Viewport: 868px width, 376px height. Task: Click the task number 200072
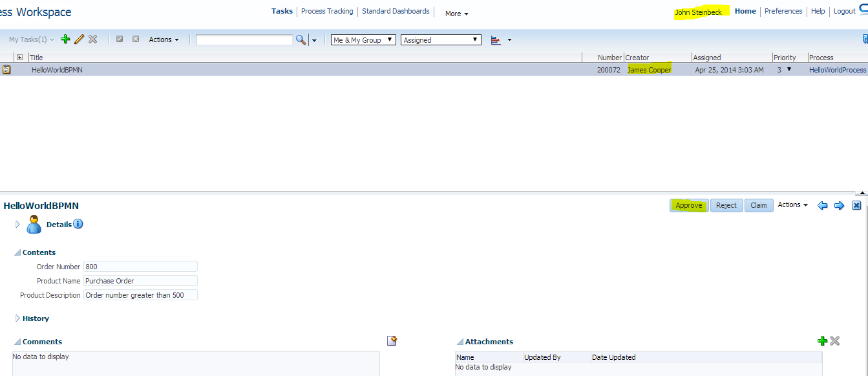(609, 70)
